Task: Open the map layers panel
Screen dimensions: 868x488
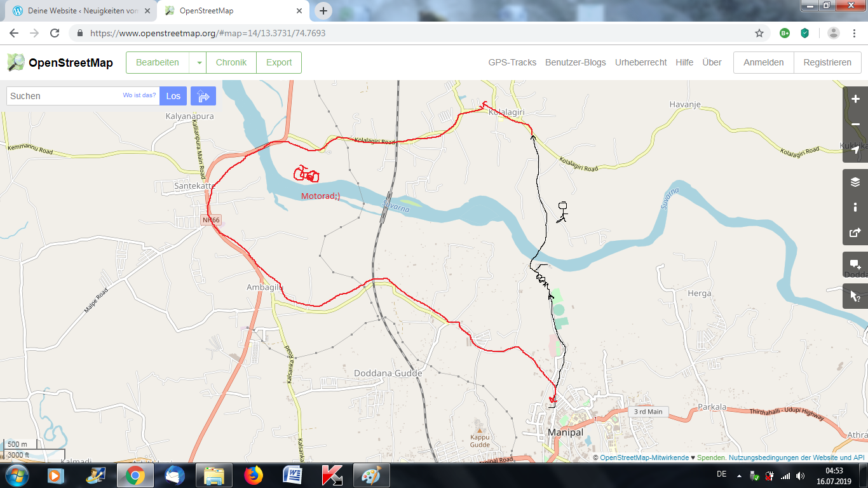Action: [855, 182]
